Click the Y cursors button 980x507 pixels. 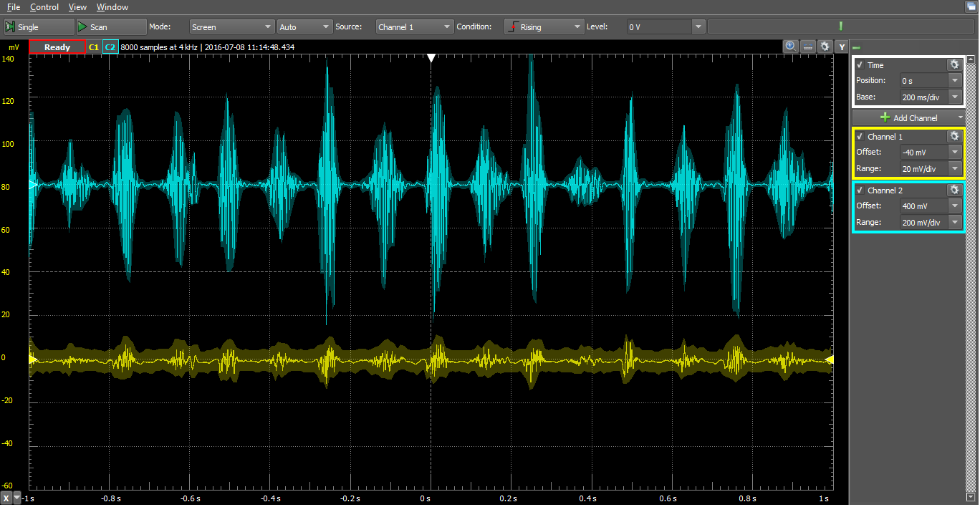tap(842, 47)
